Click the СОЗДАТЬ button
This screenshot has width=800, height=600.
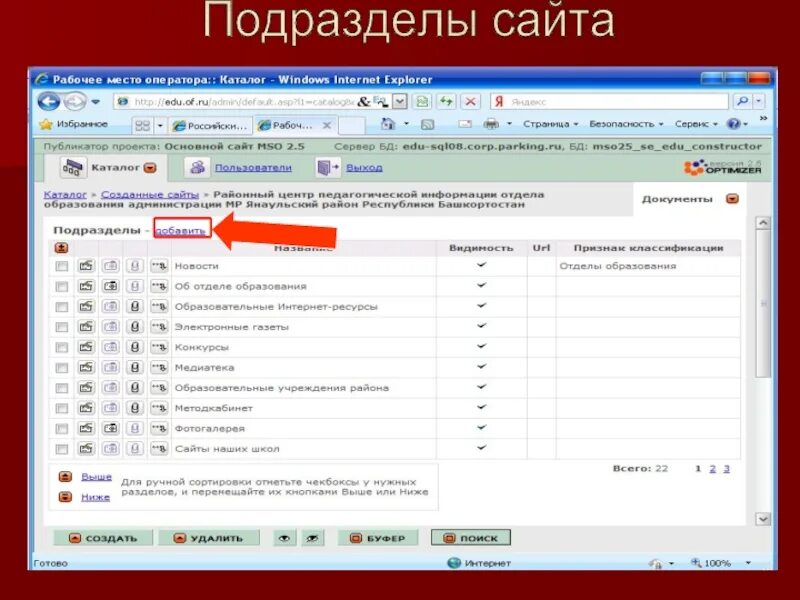(x=103, y=538)
